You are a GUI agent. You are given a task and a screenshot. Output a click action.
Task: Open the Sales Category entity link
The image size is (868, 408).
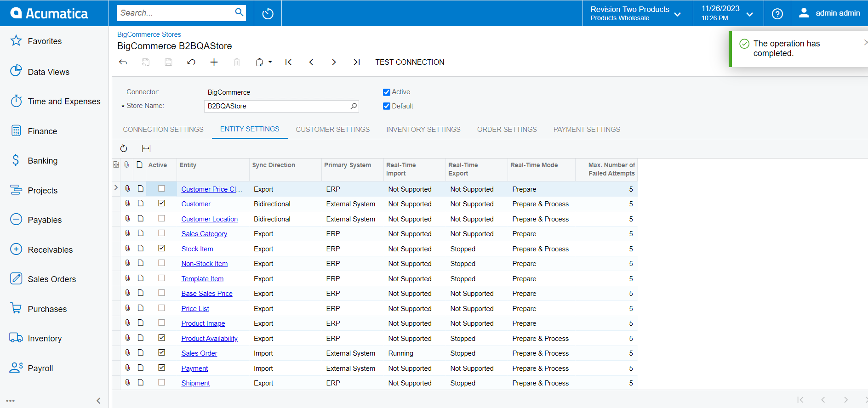point(204,234)
